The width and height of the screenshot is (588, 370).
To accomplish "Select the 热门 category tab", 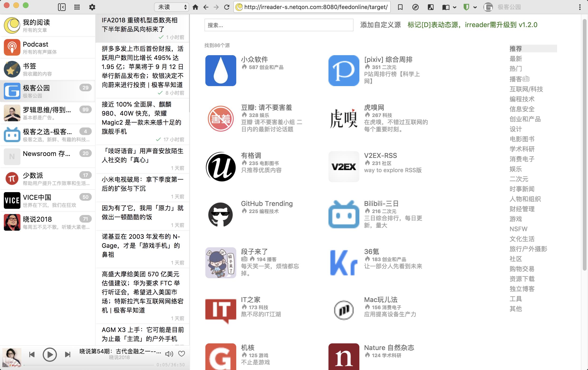I will click(516, 69).
